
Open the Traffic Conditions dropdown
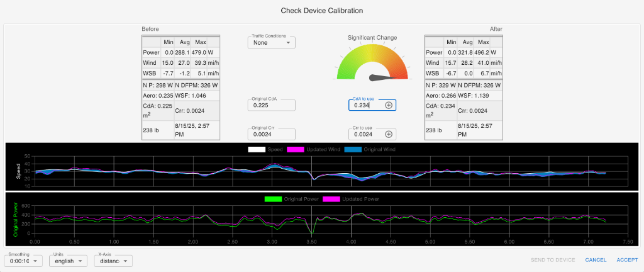(x=271, y=43)
